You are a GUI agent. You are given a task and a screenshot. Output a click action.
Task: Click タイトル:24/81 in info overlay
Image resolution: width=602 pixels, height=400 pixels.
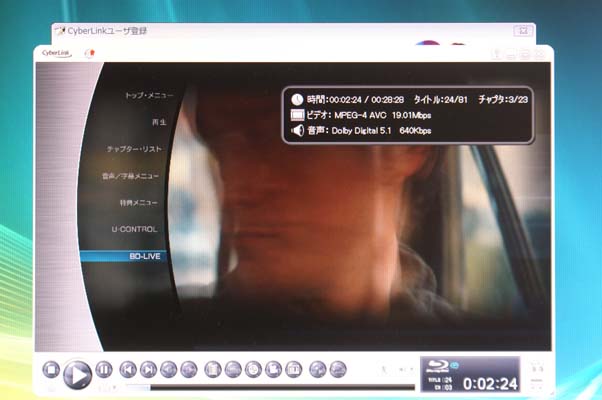point(441,100)
